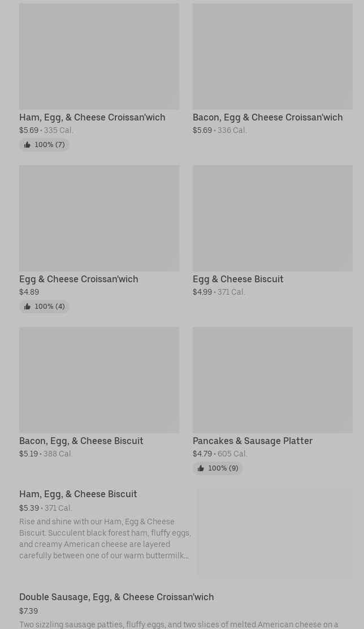Image resolution: width=364 pixels, height=629 pixels.
Task: Click the "Rise and shine" biscuit description
Action: click(105, 538)
